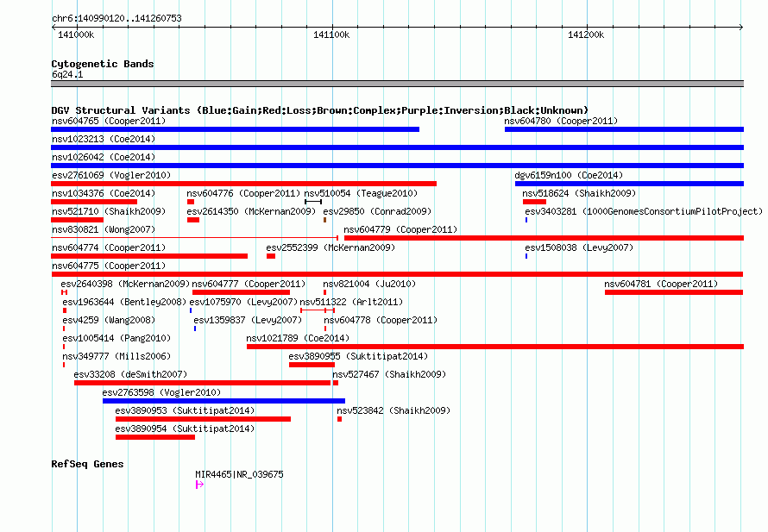Click esv1075970 tiny blue marker
The height and width of the screenshot is (532, 768).
[191, 310]
